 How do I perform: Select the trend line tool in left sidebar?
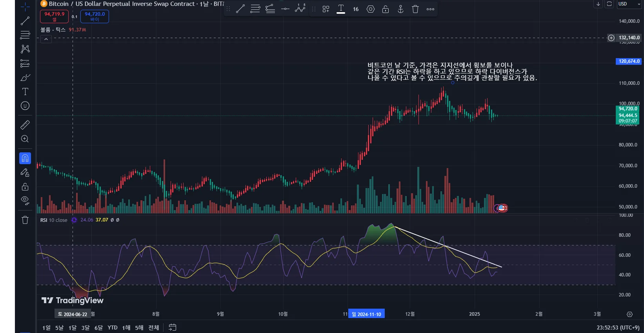(25, 21)
